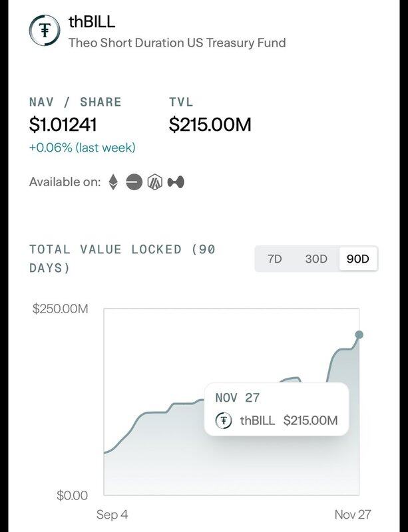408x532 pixels.
Task: Click the Nov 27 tooltip date
Action: (x=238, y=398)
